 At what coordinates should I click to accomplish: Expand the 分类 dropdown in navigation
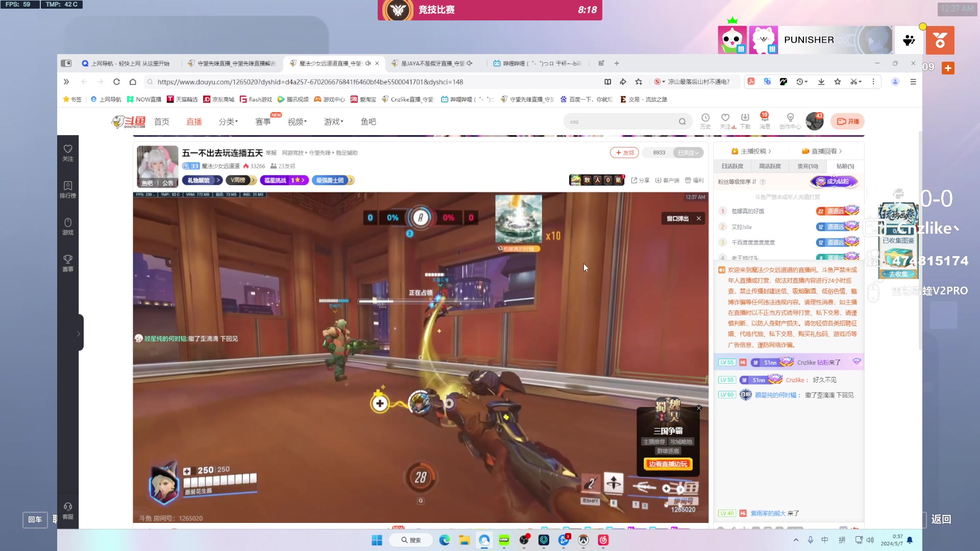[x=228, y=121]
